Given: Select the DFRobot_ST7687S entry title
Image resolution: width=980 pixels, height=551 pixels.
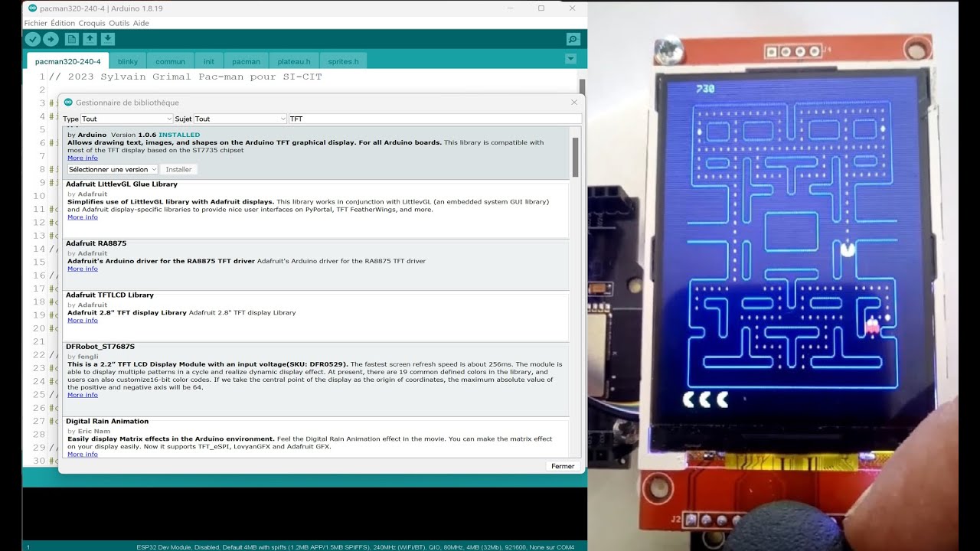Looking at the screenshot, I should point(100,347).
